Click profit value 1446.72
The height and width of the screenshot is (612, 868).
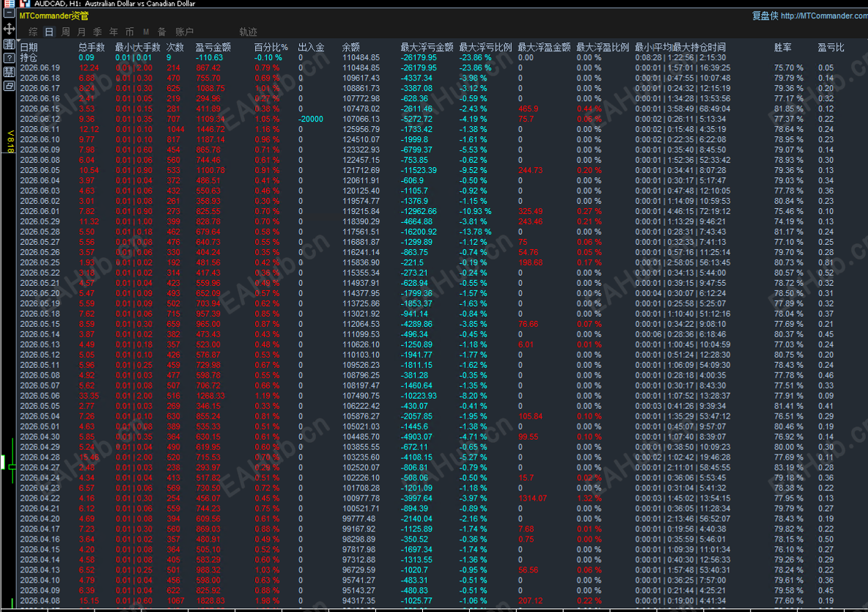click(210, 130)
